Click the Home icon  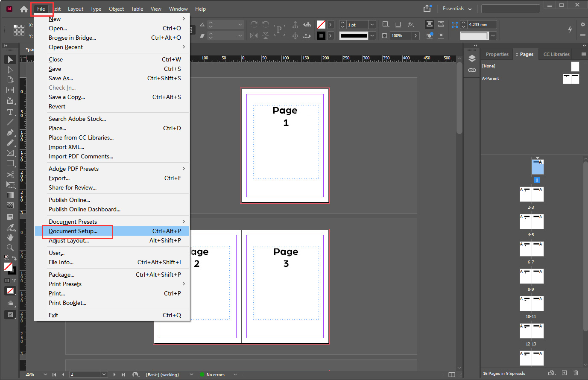[x=24, y=9]
